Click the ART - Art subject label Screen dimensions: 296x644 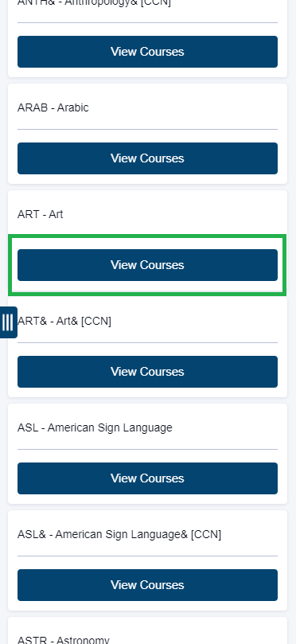(41, 214)
